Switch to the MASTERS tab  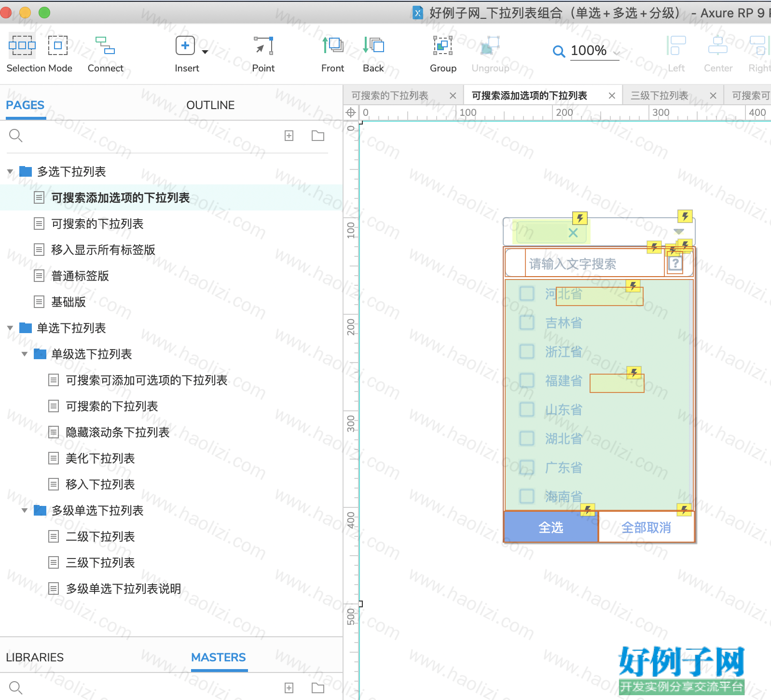click(219, 658)
